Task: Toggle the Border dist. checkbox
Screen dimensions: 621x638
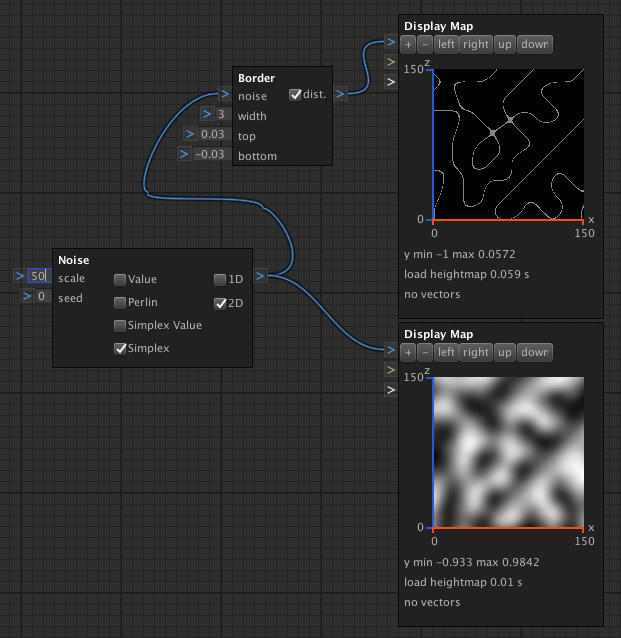Action: coord(295,94)
